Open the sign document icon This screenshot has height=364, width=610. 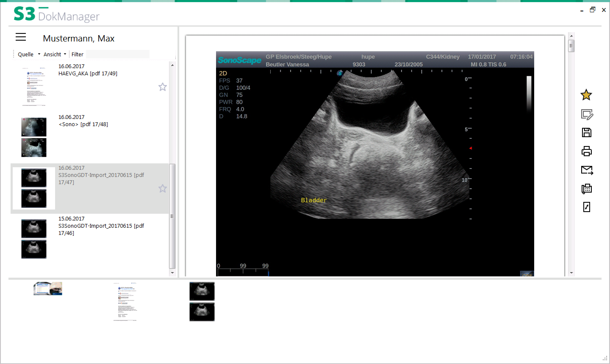[586, 207]
